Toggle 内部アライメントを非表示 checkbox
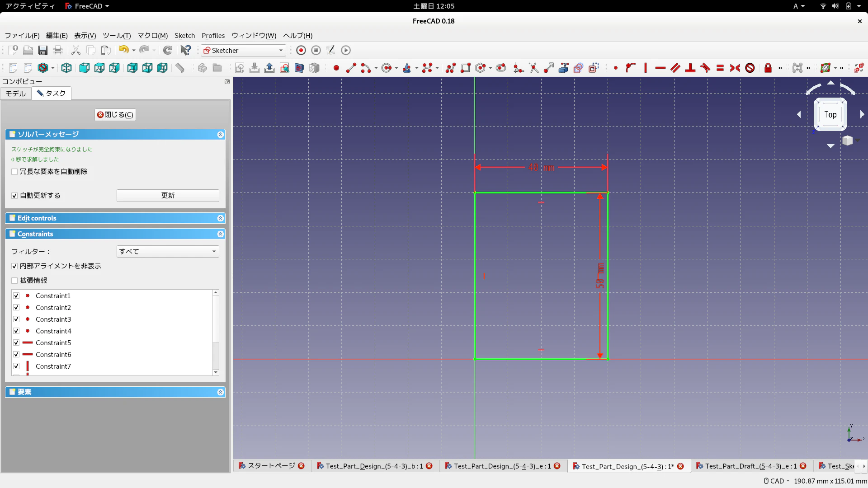 [x=14, y=266]
